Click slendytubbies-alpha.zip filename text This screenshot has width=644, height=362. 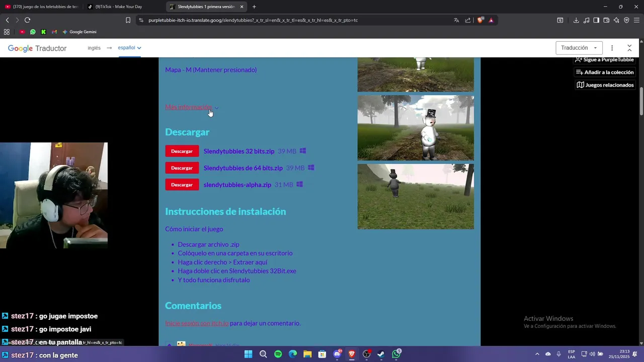237,185
